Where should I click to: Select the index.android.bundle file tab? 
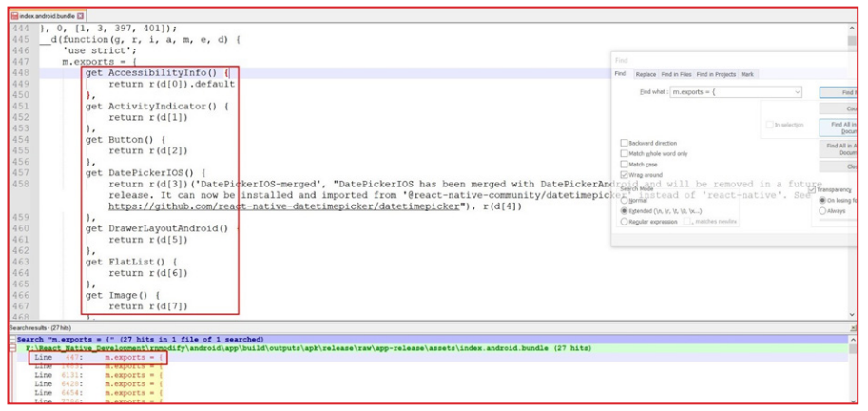(48, 16)
